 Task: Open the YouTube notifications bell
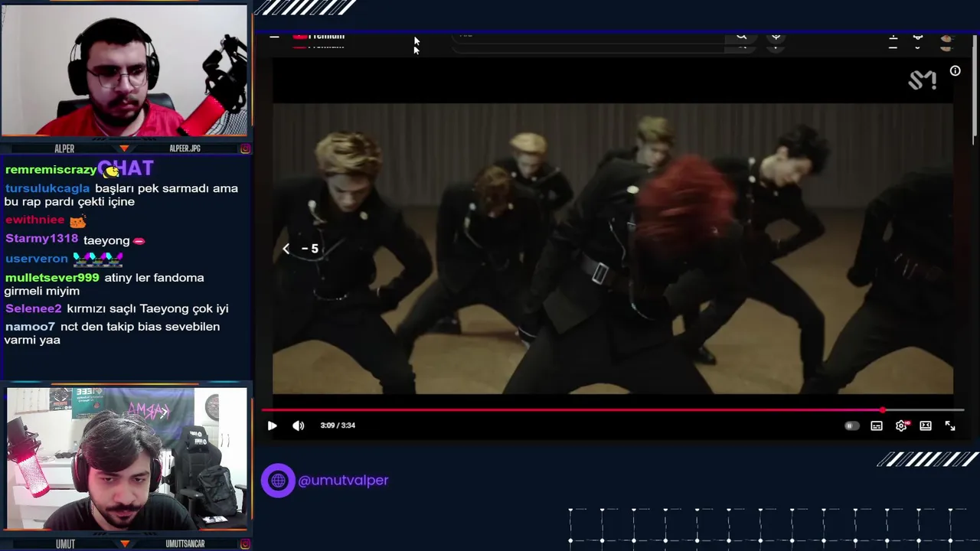pos(918,37)
